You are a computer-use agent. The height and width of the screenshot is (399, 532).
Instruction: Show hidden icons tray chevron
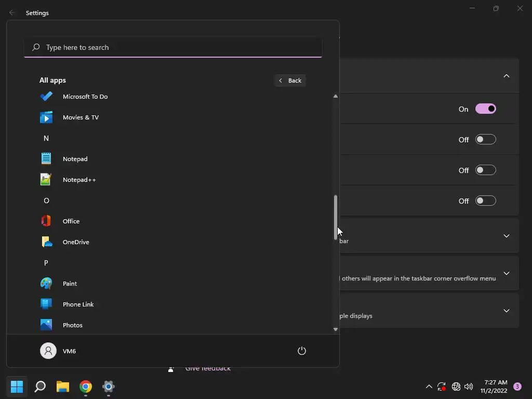coord(429,386)
